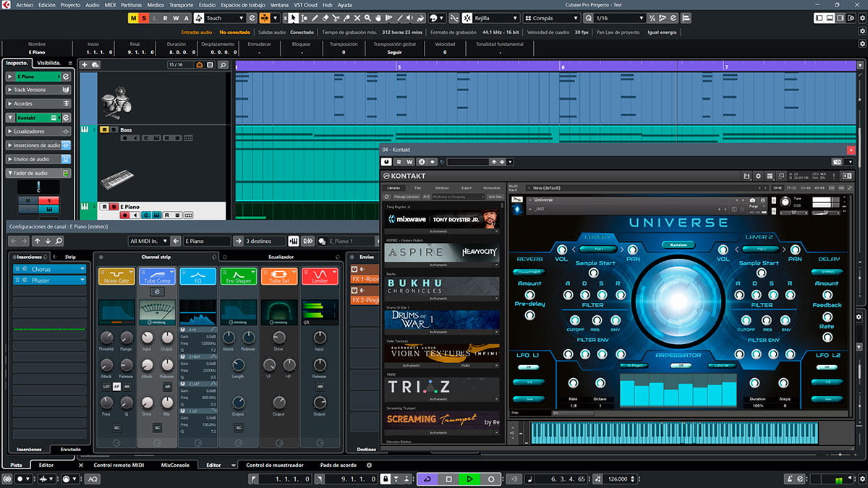
Task: Toggle global Write automation W button
Action: pyautogui.click(x=176, y=18)
